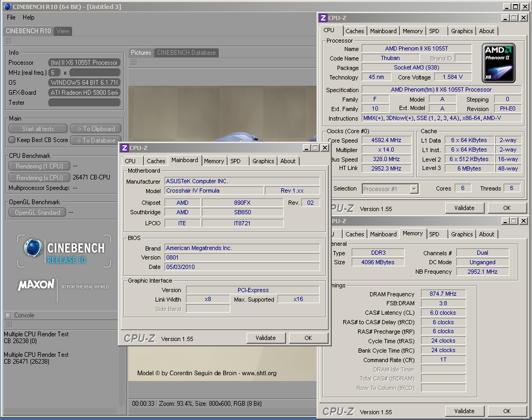Click the To Clipboard button
Screen dimensions: 532x420
click(x=96, y=129)
